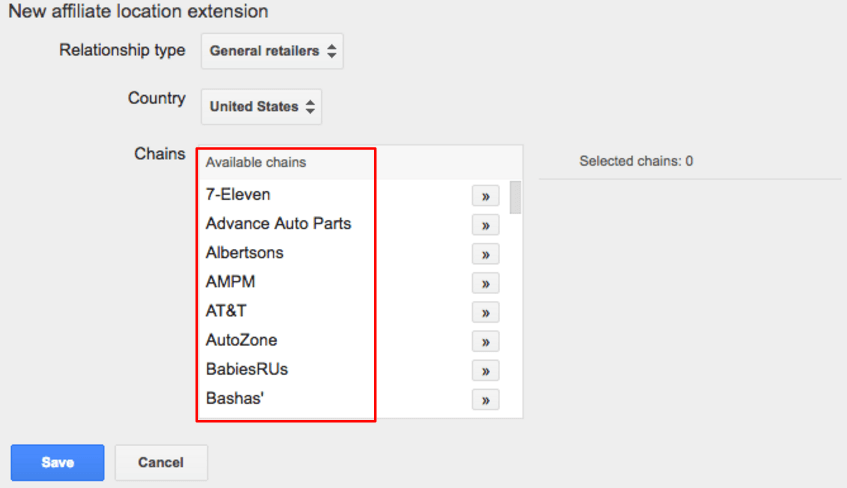Select 7-Eleven in available chains
Viewport: 847px width, 488px height.
click(238, 195)
